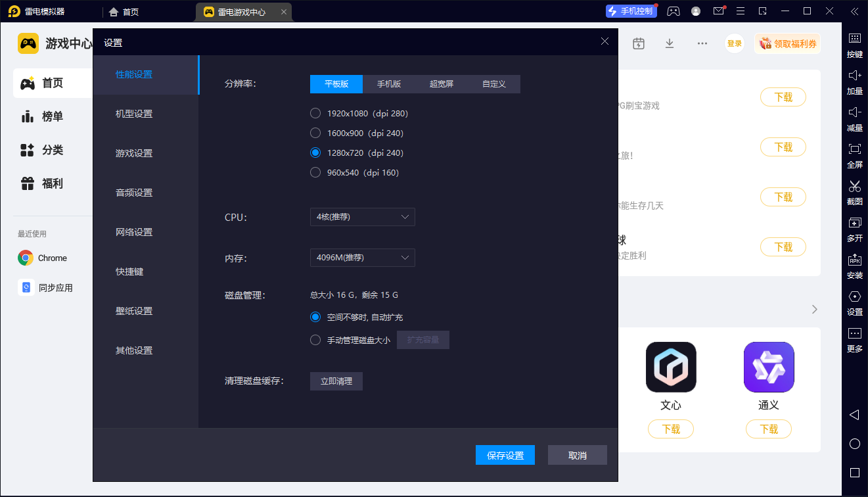Open the calendar check-in icon

(638, 43)
